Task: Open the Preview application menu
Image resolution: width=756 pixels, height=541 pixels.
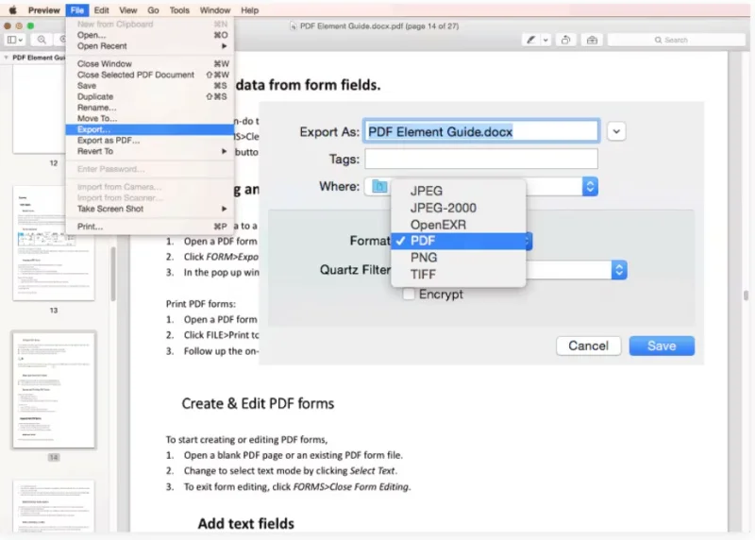Action: [x=43, y=10]
